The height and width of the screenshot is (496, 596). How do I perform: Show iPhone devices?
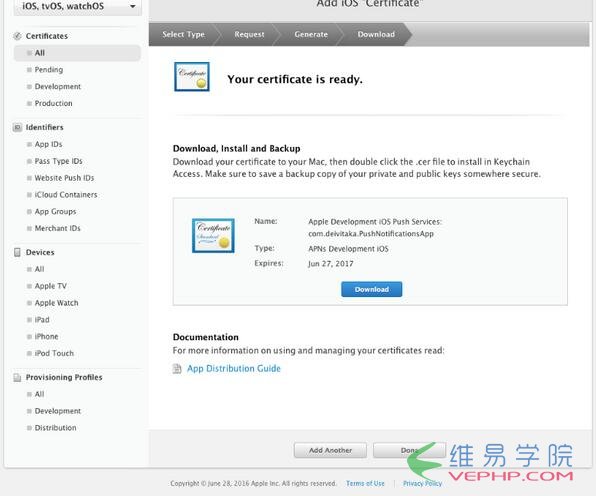click(46, 336)
